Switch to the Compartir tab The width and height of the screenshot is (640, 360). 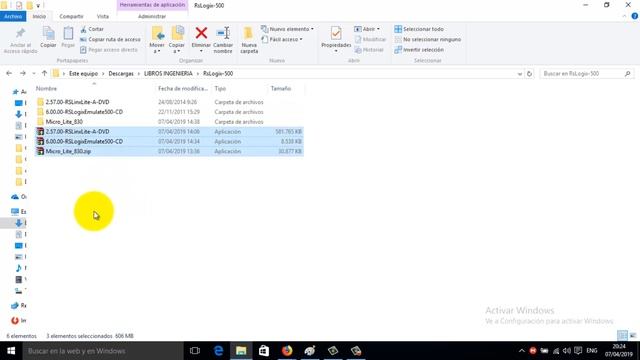pyautogui.click(x=71, y=16)
